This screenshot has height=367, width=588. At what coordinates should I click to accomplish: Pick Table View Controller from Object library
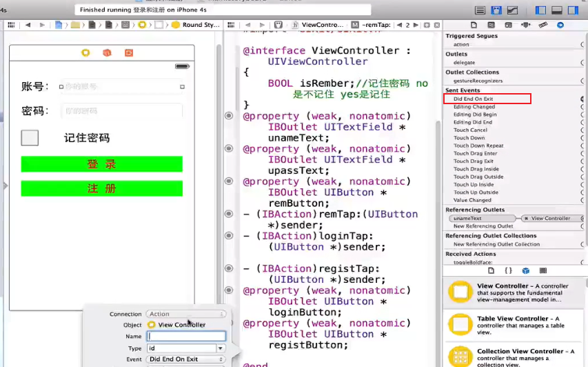514,325
